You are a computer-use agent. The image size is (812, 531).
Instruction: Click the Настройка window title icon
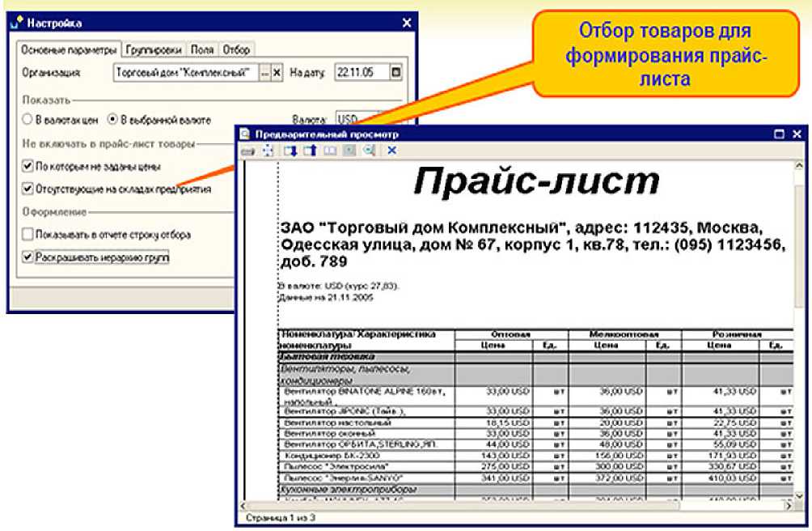tap(16, 23)
